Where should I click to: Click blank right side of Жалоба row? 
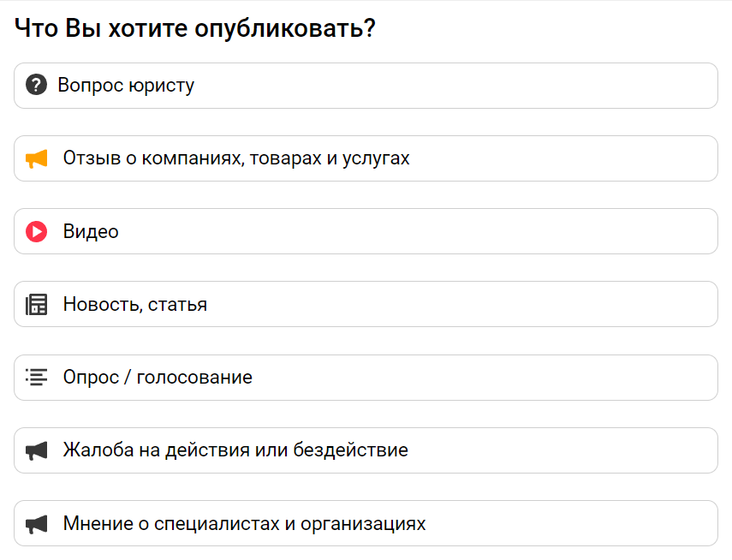(560, 450)
